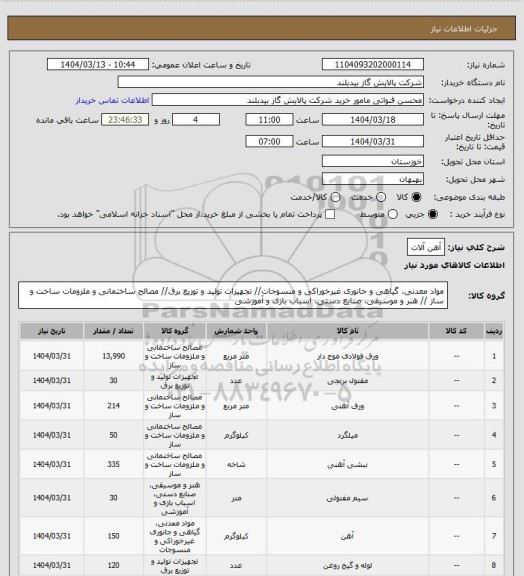Click the validity hour field 07:00
This screenshot has height=576, width=524.
[269, 141]
